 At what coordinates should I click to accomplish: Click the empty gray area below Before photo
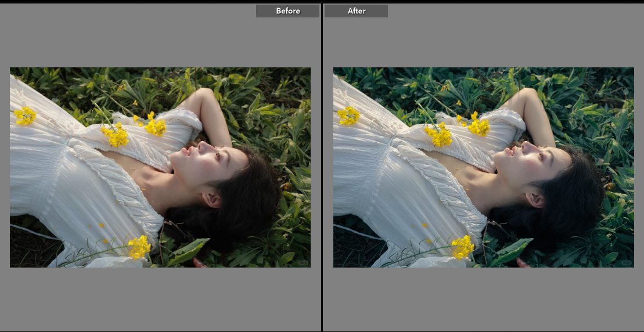[x=160, y=299]
